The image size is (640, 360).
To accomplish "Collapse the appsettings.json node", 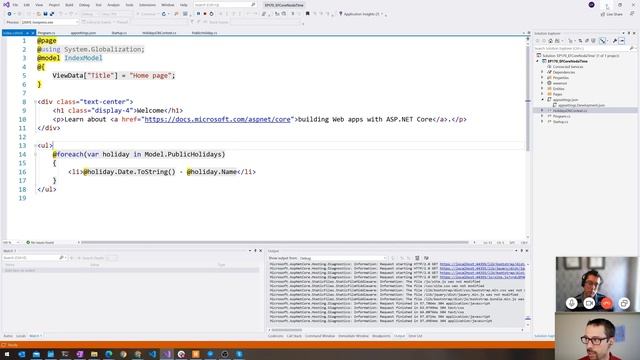I will click(542, 100).
